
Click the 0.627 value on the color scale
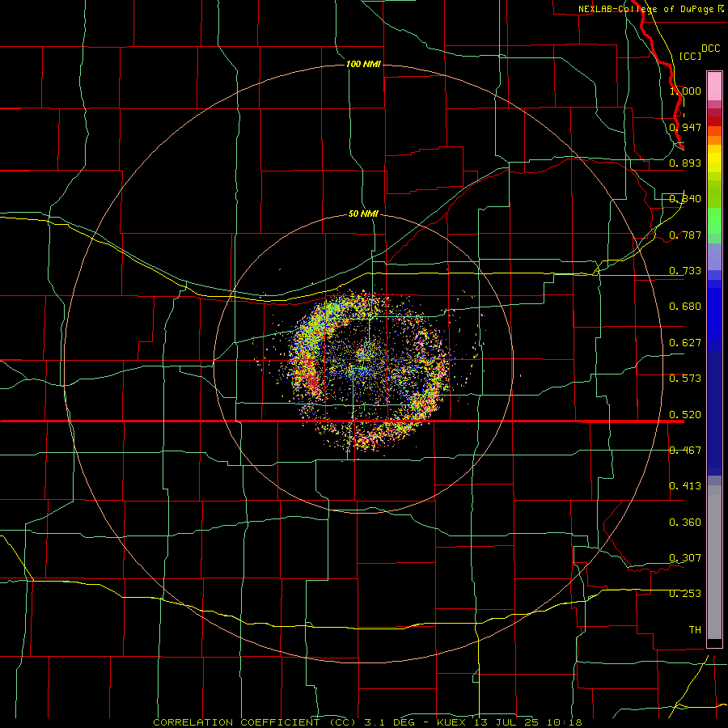[x=685, y=343]
